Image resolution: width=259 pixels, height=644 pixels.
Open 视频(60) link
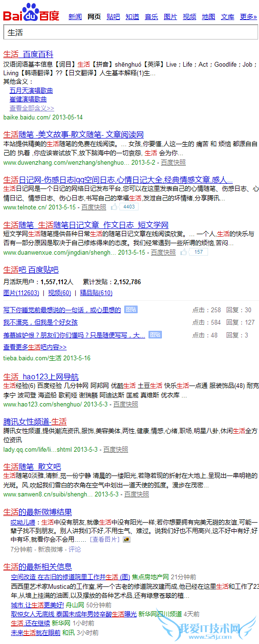coord(60,293)
